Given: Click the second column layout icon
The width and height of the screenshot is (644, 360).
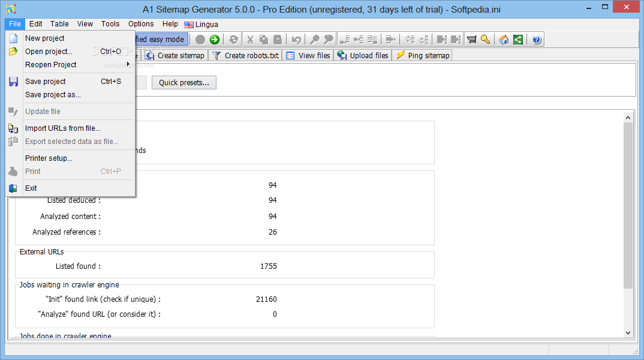Looking at the screenshot, I should pyautogui.click(x=456, y=40).
